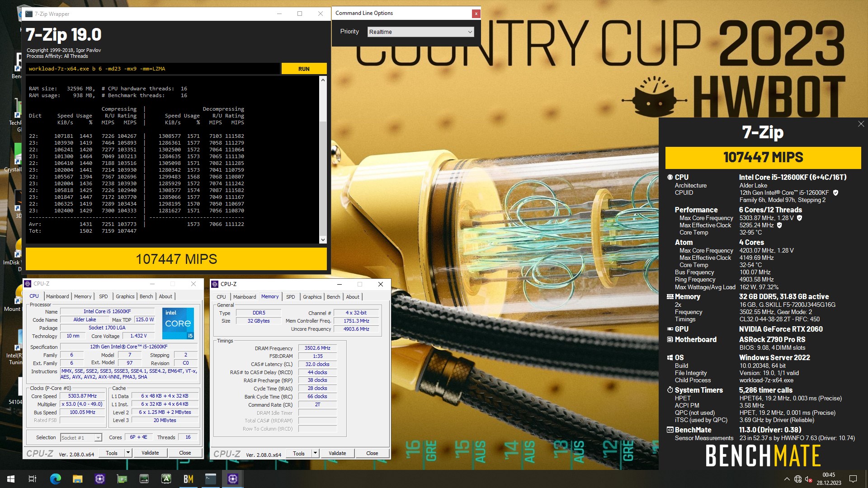Open Task View from the taskbar
Viewport: 868px width, 488px height.
click(33, 479)
